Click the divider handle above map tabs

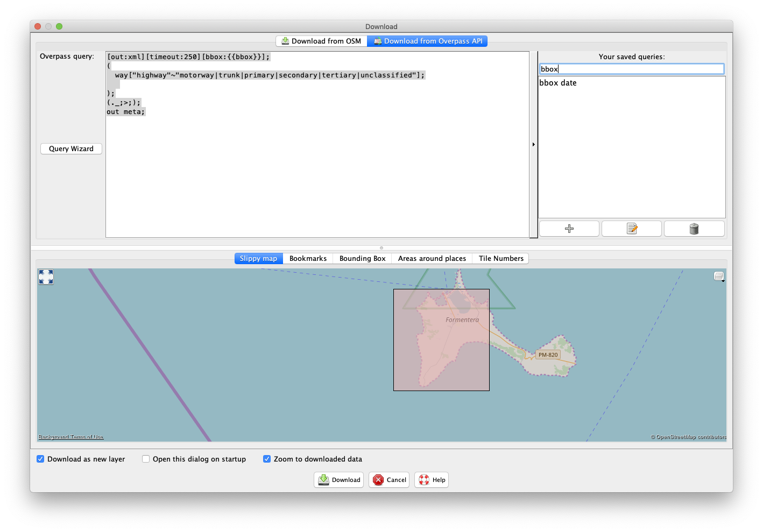(x=382, y=248)
